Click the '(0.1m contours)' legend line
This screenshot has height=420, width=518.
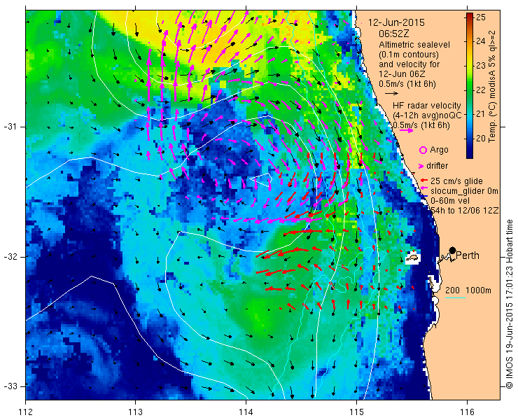pos(409,54)
